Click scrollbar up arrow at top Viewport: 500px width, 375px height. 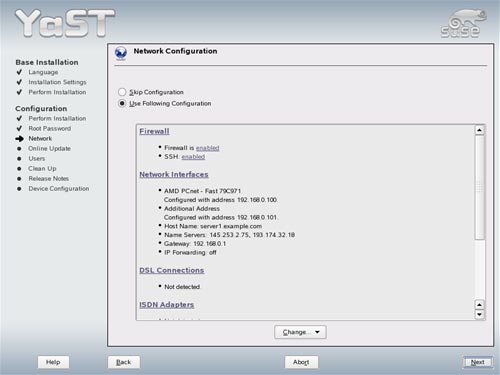pos(479,130)
